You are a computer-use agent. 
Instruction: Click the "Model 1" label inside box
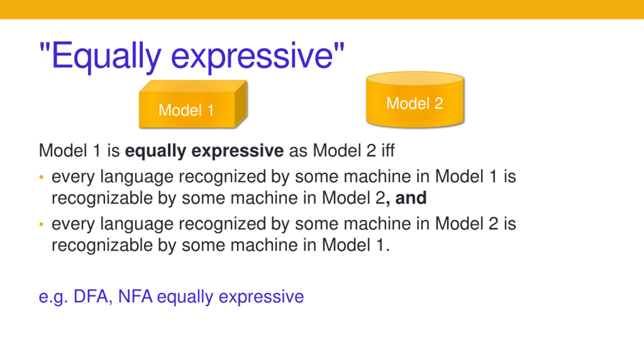(x=186, y=110)
